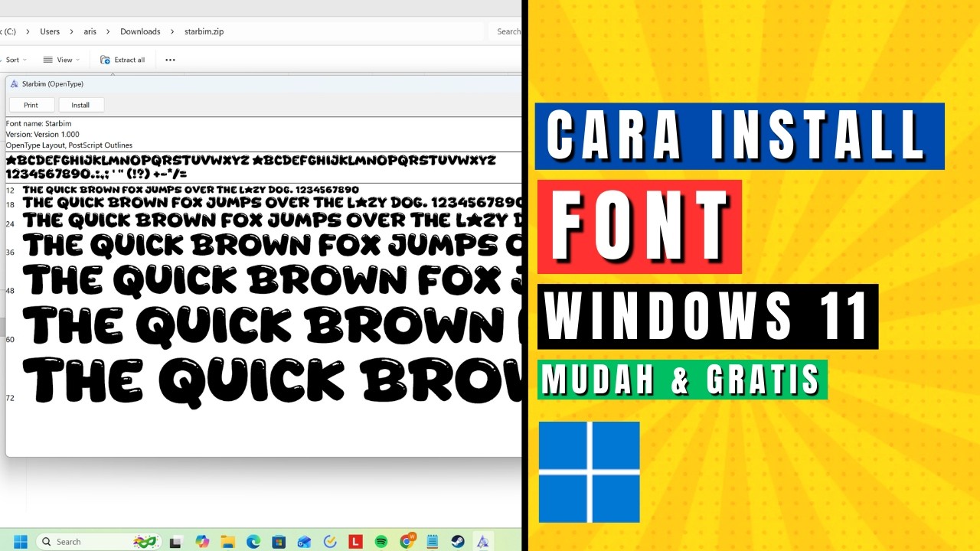Open the Sort dropdown in File Explorer
Screen dimensions: 980x551
14,60
